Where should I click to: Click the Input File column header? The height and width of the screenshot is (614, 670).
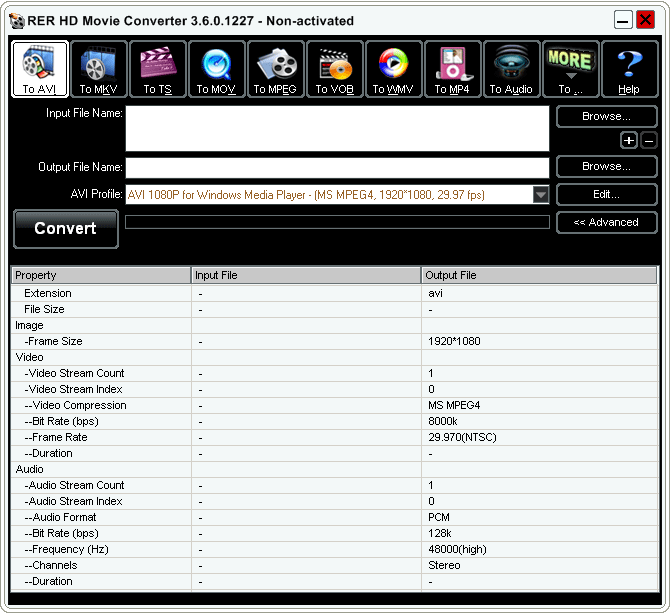tap(306, 275)
